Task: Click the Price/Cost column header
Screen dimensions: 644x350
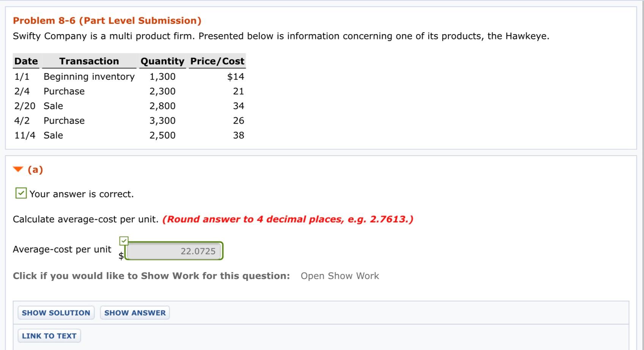Action: tap(217, 61)
